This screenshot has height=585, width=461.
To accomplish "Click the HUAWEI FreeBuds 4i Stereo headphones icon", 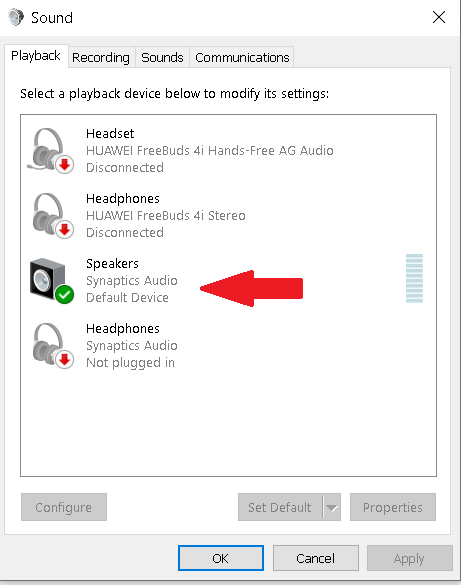I will 52,215.
